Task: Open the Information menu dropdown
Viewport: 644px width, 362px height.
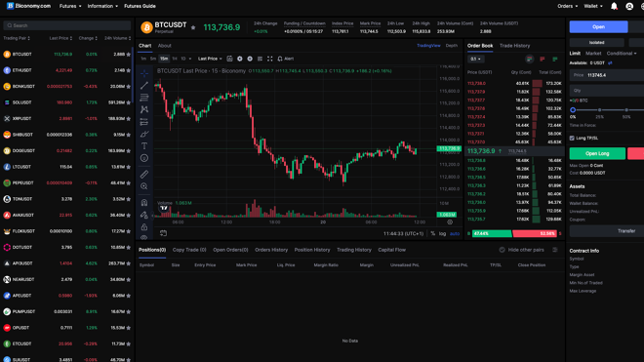Action: coord(102,6)
